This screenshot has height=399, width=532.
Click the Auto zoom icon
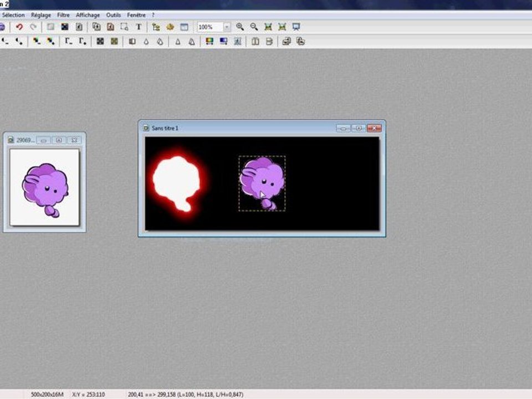282,27
